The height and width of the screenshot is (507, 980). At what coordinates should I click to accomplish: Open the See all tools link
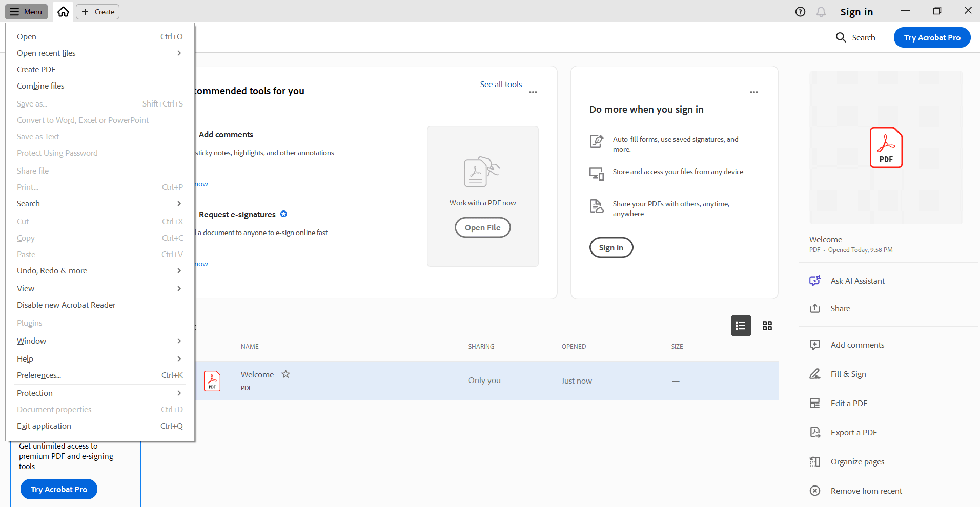coord(501,84)
